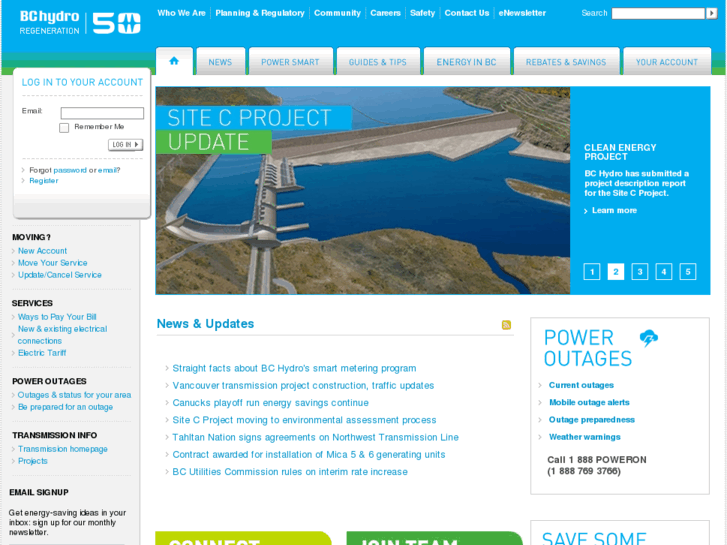Viewport: 727px width, 545px height.
Task: Open Tahltan Nation signs agreements article
Action: pos(315,437)
